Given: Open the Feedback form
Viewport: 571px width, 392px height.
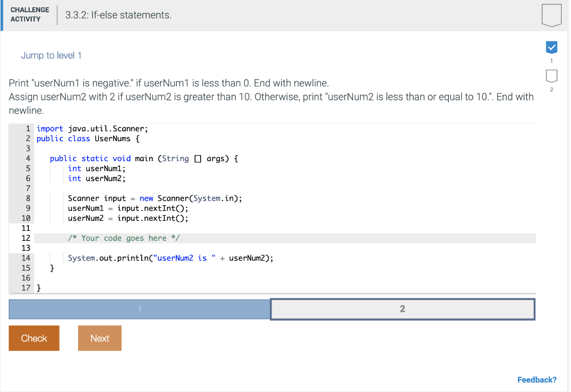Looking at the screenshot, I should click(x=536, y=379).
